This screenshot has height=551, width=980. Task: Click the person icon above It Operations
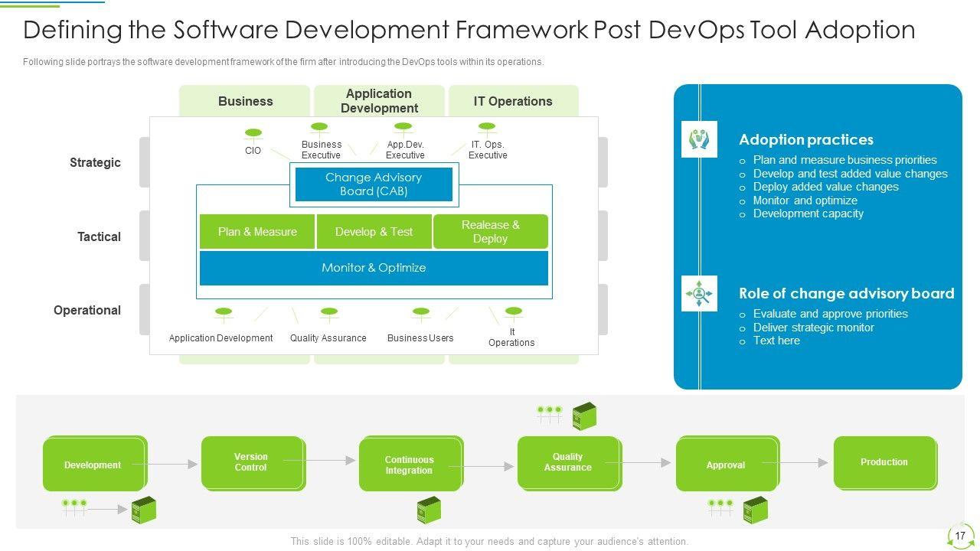click(x=514, y=312)
